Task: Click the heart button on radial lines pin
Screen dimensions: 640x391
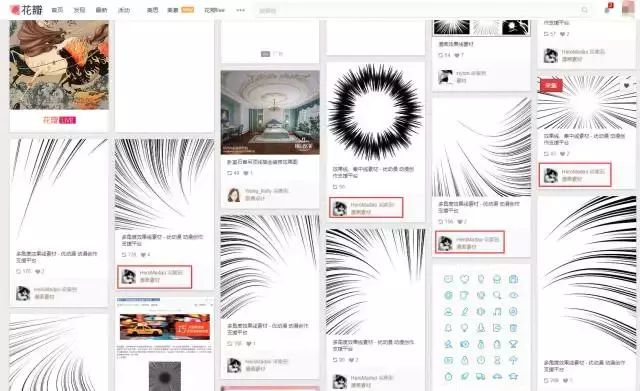Action: (x=627, y=86)
